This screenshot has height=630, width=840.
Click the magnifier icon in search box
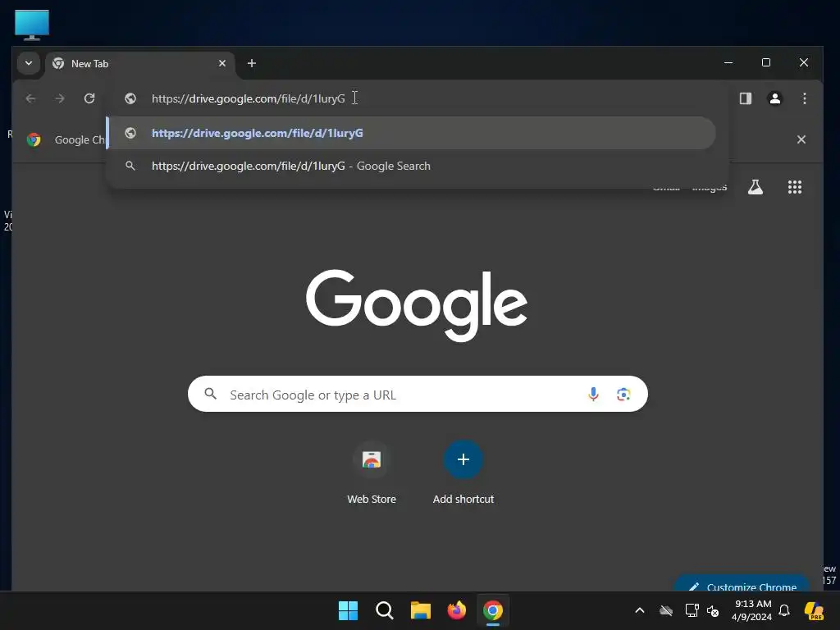(211, 395)
